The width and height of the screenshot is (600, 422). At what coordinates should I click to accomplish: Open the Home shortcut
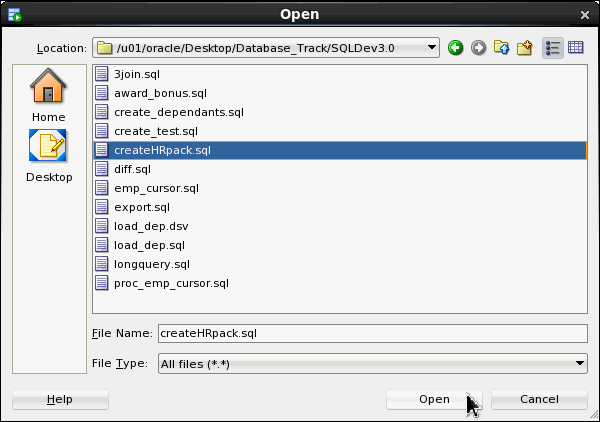point(49,95)
